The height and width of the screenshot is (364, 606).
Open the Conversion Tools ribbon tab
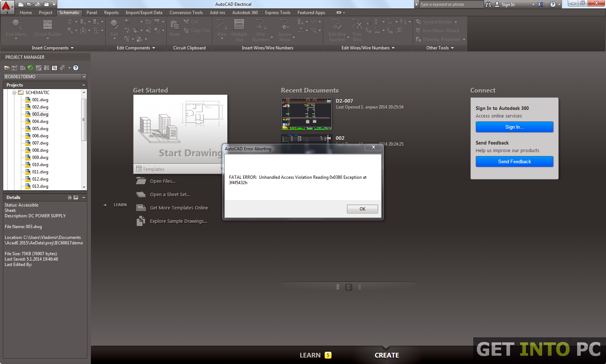[186, 13]
